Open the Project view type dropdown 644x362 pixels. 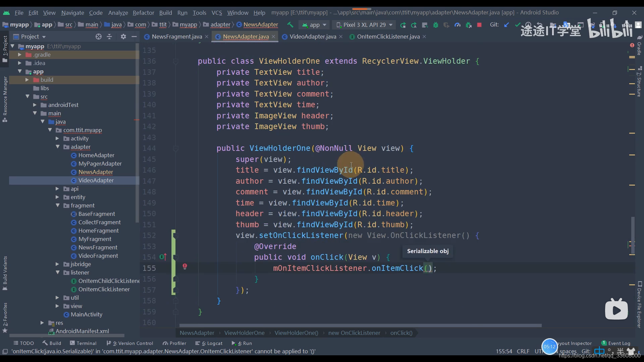[x=30, y=37]
